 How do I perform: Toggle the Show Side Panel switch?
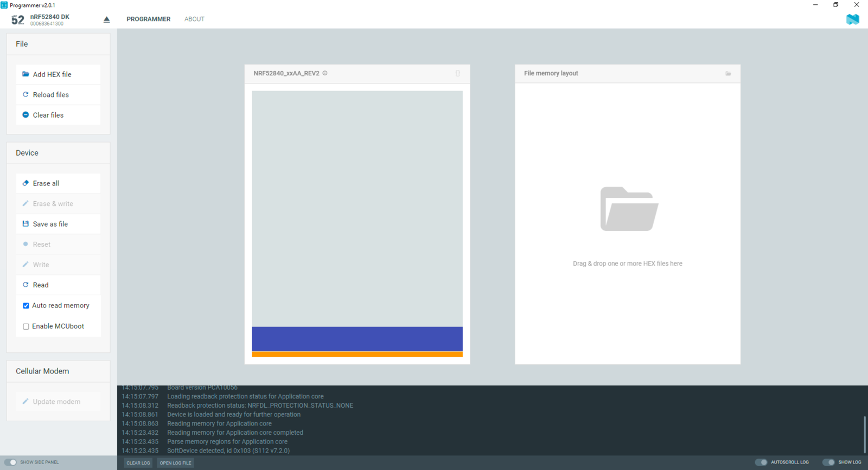click(x=11, y=462)
